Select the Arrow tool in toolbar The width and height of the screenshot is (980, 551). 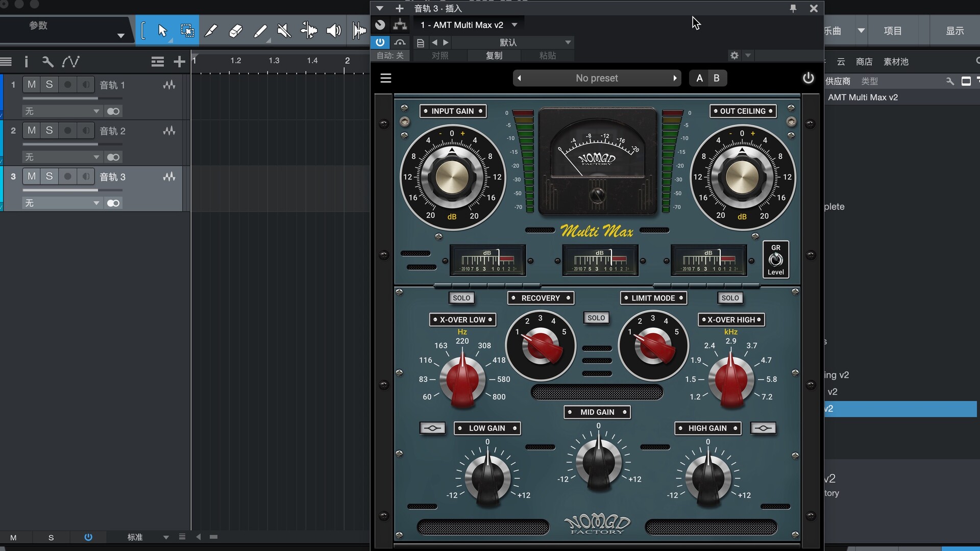click(x=162, y=31)
